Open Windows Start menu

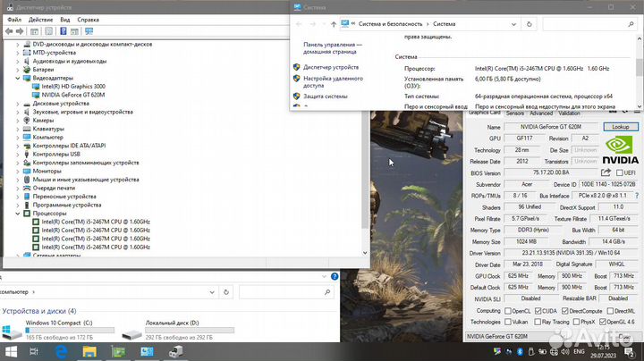coord(10,351)
